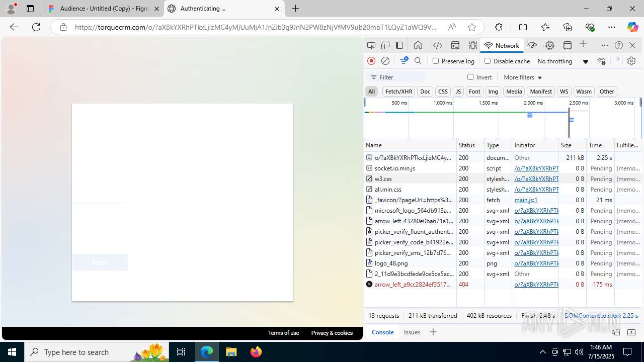Open network conditions wifi-gear icon

tap(601, 61)
